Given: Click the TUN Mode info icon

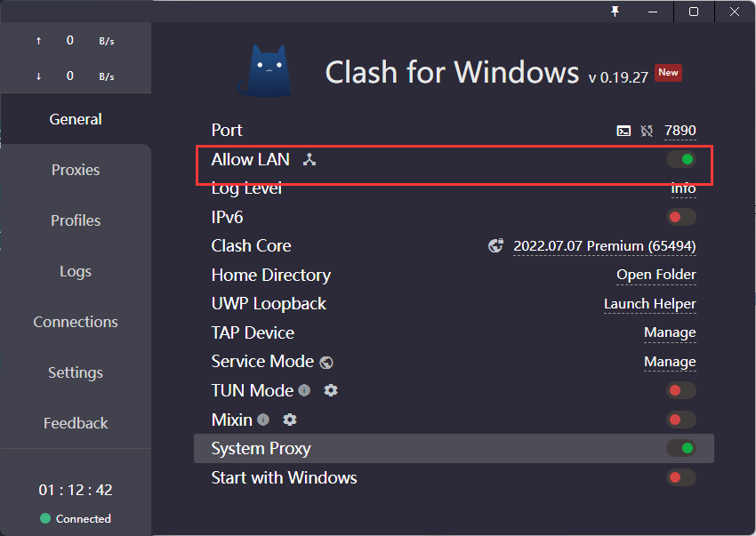Looking at the screenshot, I should click(x=304, y=390).
